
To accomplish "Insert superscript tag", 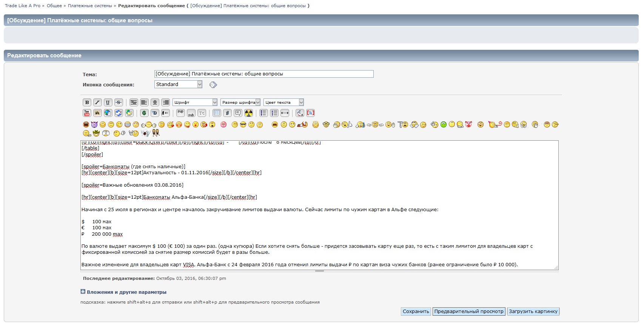I will (180, 113).
